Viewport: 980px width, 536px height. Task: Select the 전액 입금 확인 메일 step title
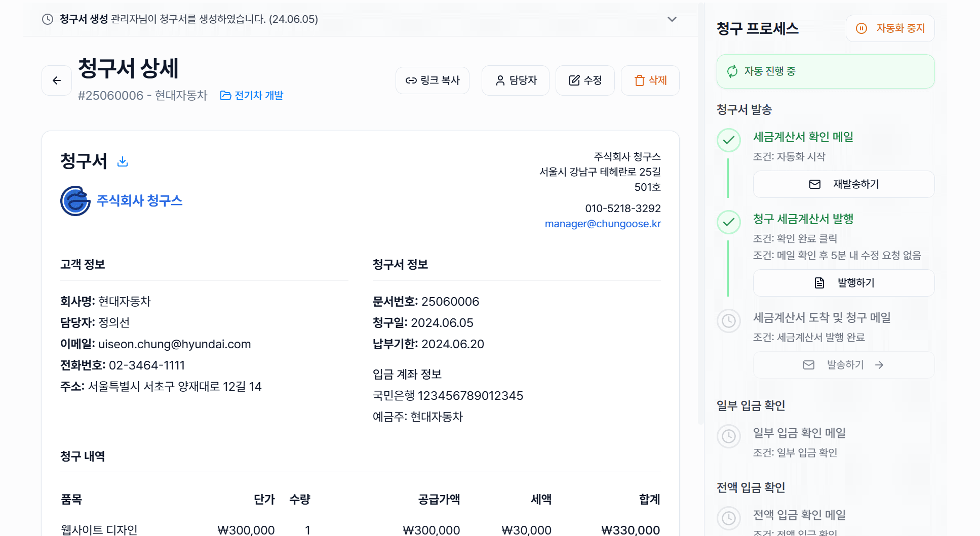(800, 515)
